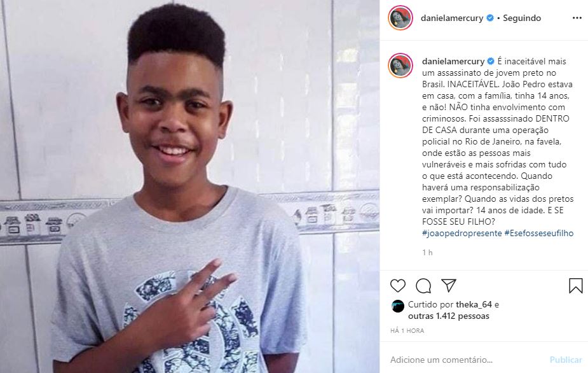Open comments via the speech bubble icon

tap(423, 286)
